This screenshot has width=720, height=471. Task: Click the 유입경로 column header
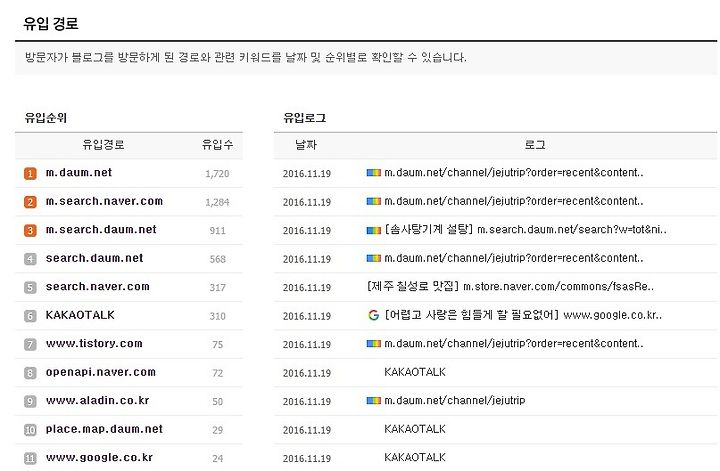103,145
